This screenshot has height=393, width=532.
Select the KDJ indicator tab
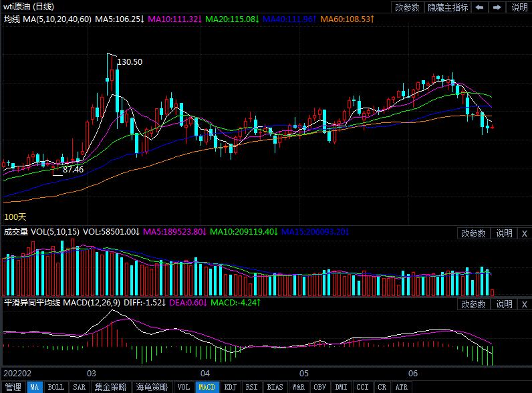tap(230, 387)
